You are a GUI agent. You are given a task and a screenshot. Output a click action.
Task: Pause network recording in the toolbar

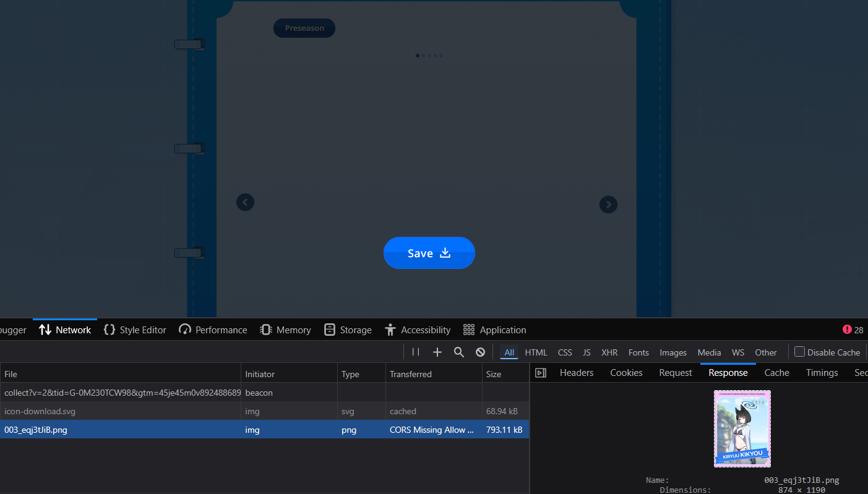point(416,352)
